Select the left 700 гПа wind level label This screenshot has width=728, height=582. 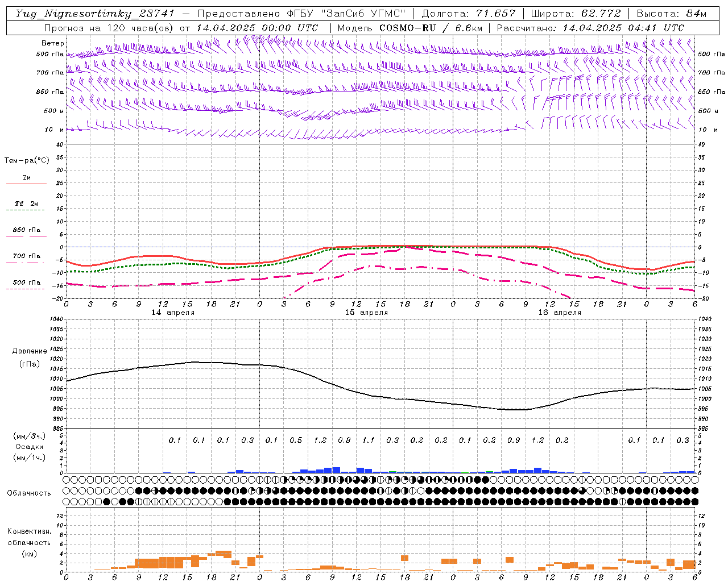[49, 73]
